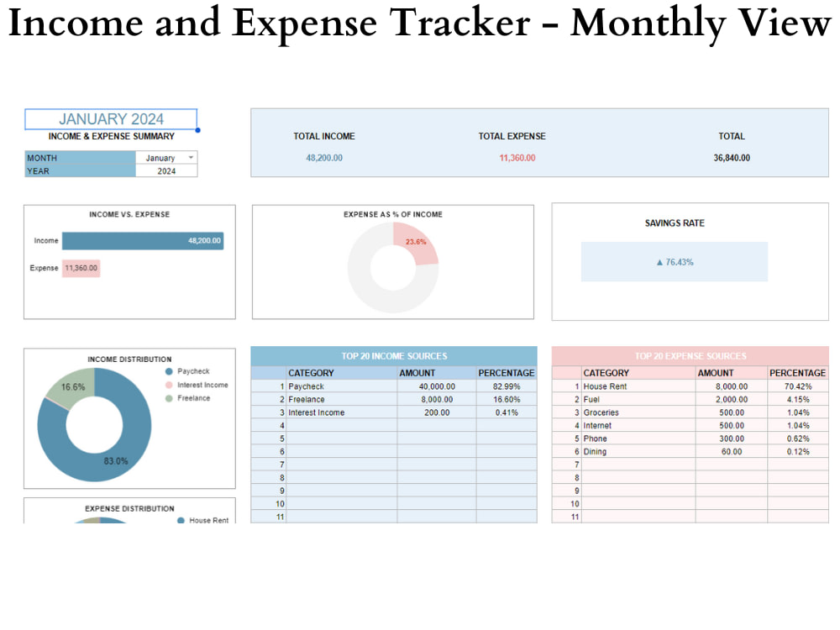Open the Month dropdown selector

tap(191, 157)
